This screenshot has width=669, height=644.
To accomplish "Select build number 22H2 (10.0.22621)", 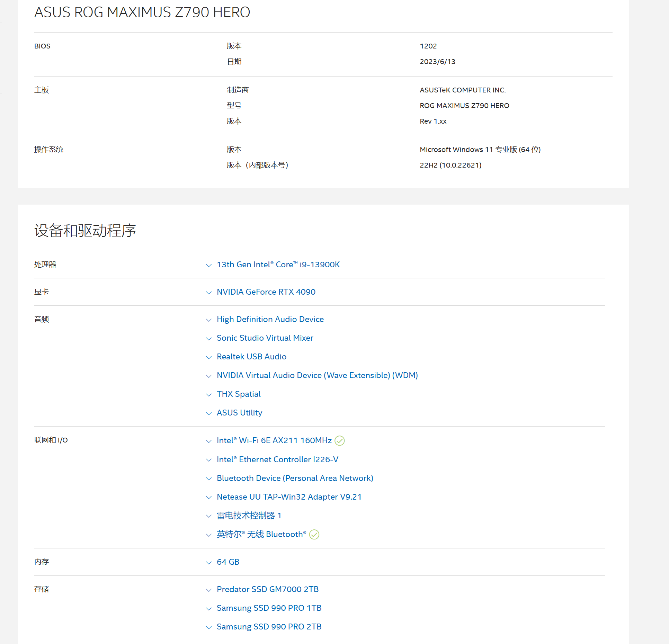I will pos(451,165).
